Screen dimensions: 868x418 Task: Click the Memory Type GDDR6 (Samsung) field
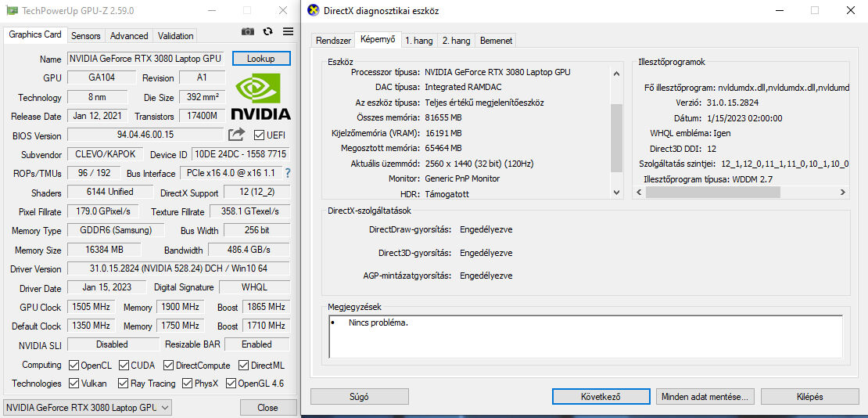pyautogui.click(x=116, y=230)
